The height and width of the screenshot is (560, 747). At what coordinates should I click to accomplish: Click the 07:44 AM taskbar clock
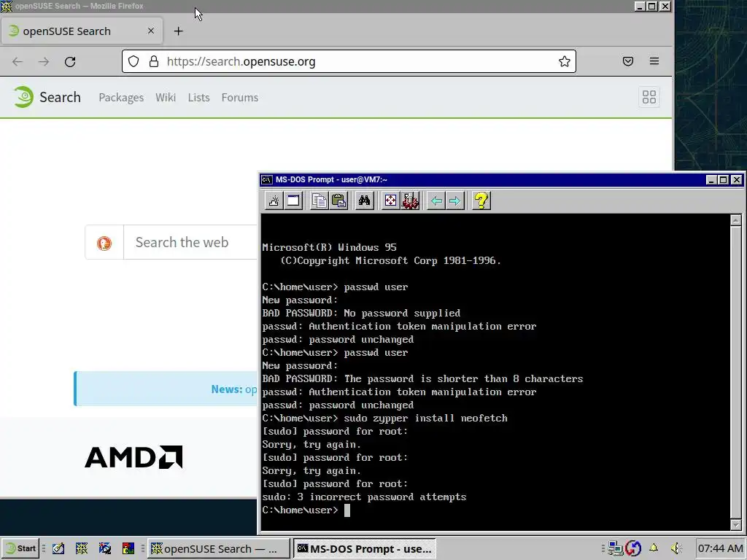tap(720, 548)
